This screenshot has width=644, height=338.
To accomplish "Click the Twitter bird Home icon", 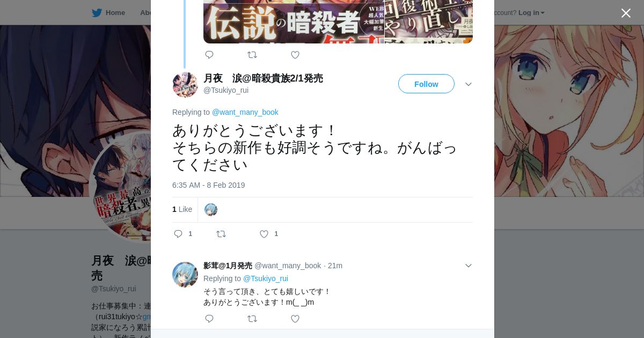I will [x=97, y=13].
